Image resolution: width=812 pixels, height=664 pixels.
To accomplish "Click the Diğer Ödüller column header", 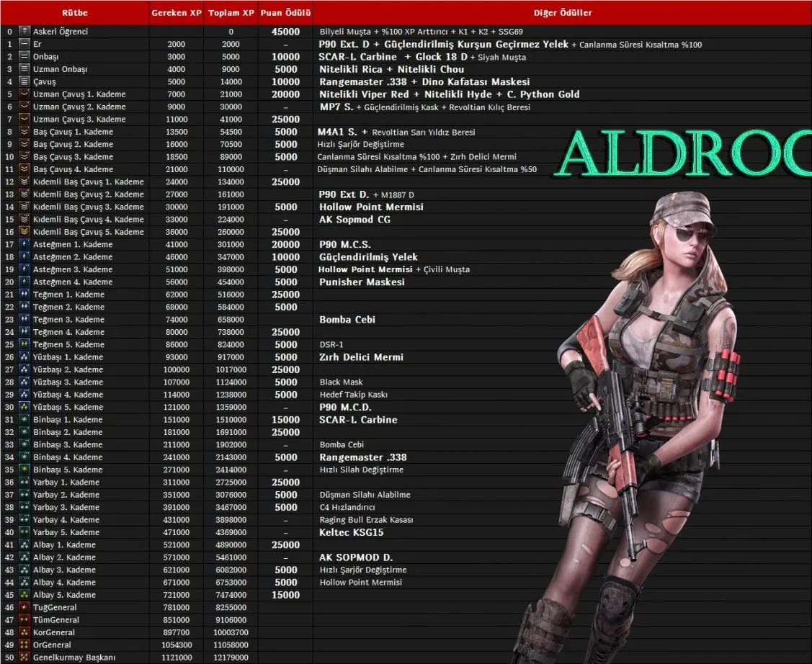I will pyautogui.click(x=563, y=13).
